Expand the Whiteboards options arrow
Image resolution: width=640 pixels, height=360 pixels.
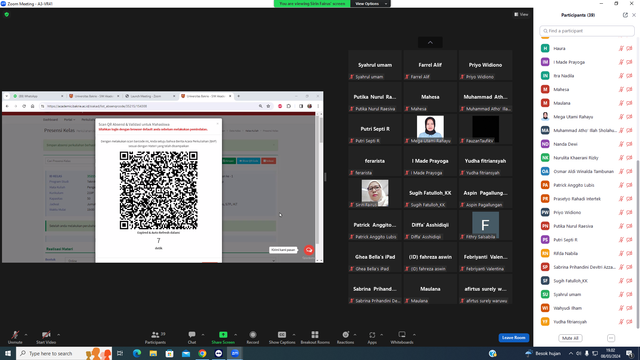point(414,335)
